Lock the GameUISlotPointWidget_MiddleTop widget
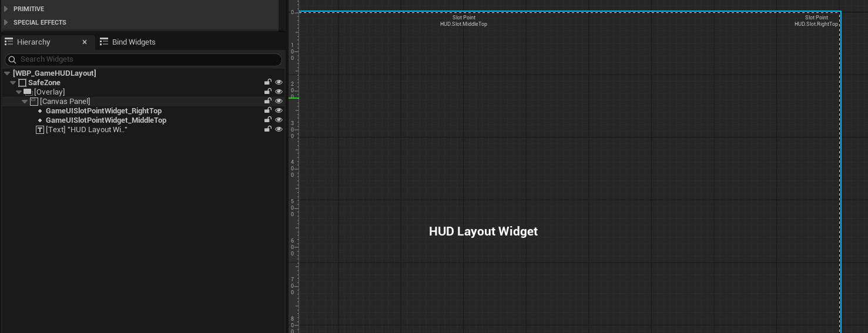 pyautogui.click(x=267, y=120)
